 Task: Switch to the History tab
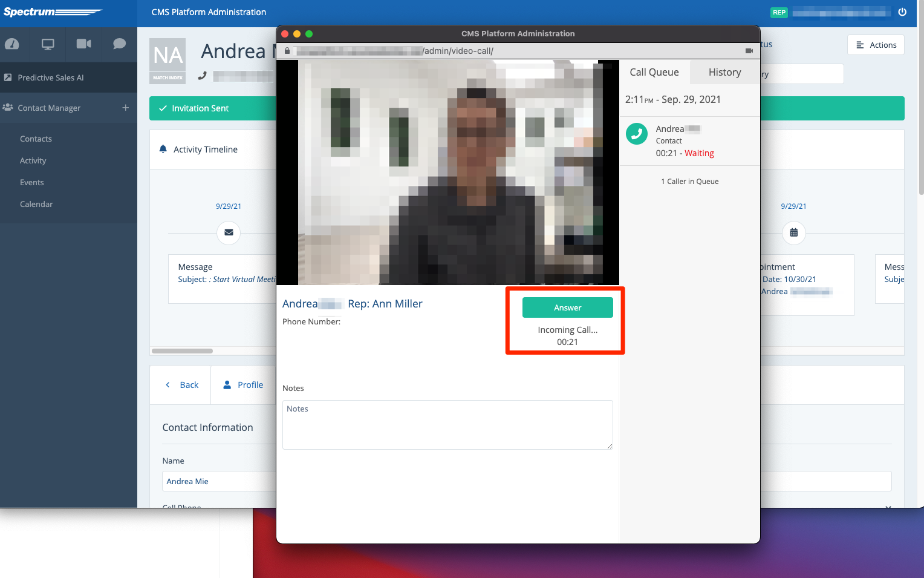[724, 72]
